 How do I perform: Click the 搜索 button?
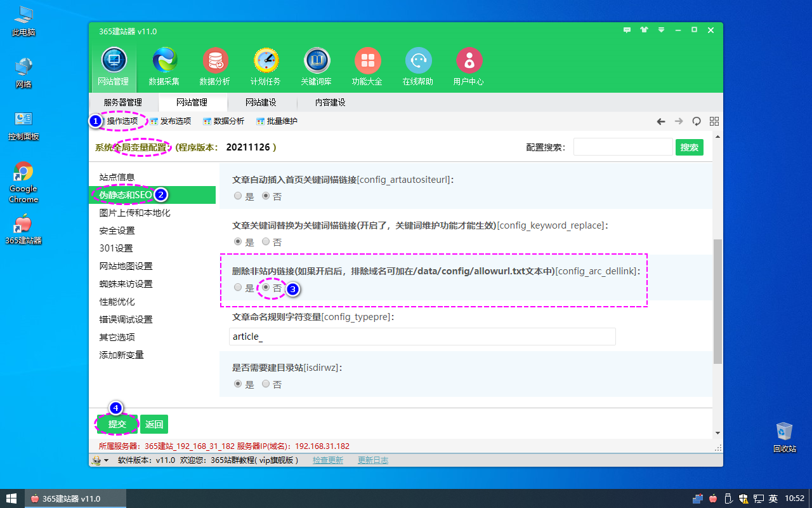[690, 147]
